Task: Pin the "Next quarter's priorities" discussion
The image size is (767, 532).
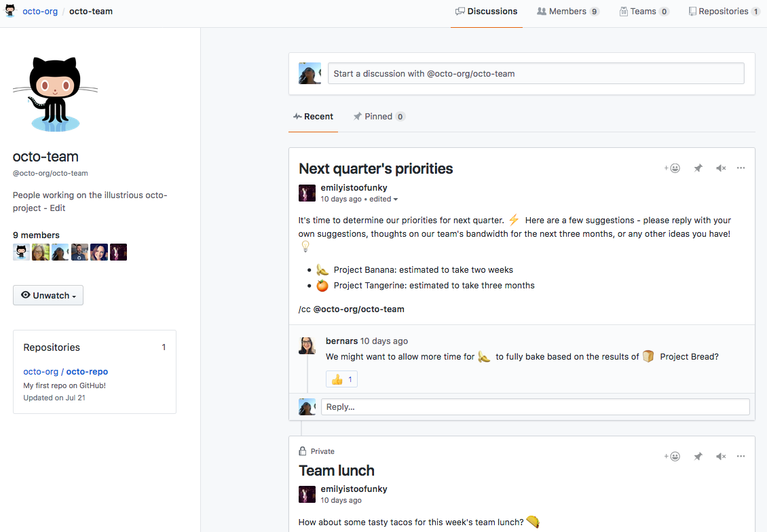Action: [698, 168]
